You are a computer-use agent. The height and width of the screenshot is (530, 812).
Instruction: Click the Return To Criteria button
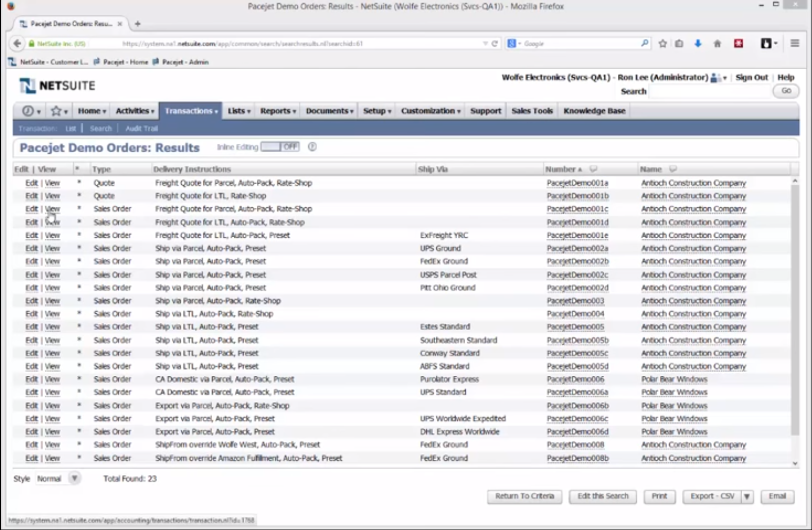tap(525, 497)
